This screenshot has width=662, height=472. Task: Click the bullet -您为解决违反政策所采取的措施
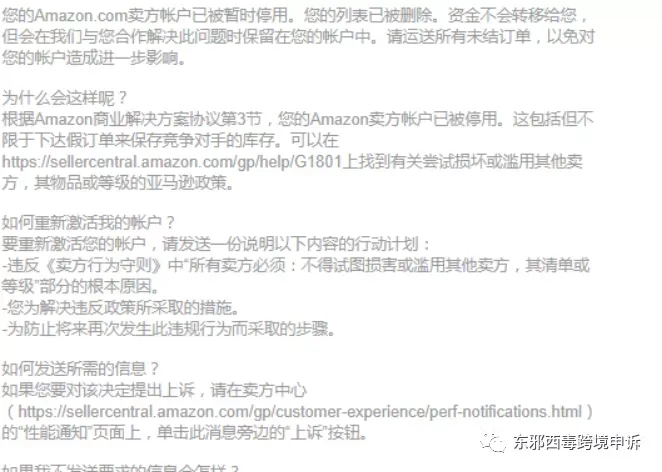click(x=121, y=308)
